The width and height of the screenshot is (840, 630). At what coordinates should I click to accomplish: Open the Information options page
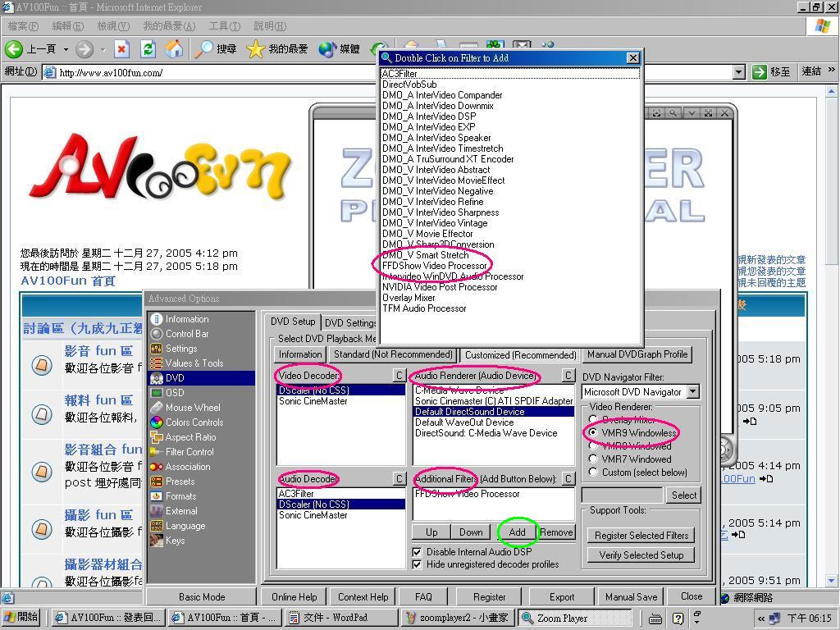click(187, 319)
